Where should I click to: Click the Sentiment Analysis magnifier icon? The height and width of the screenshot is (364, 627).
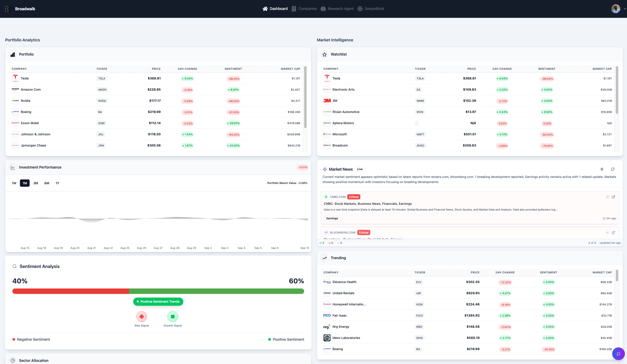(14, 266)
